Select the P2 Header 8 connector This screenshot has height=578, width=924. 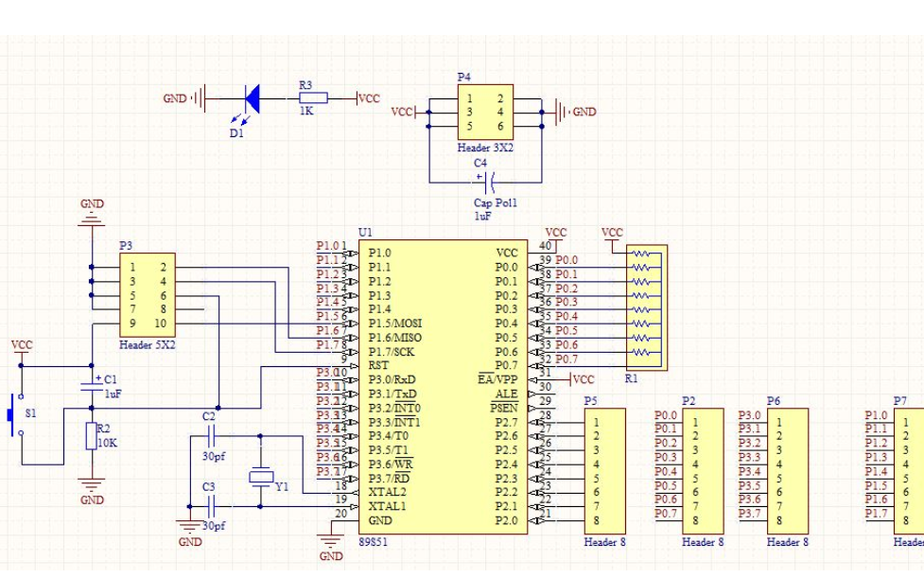(x=702, y=469)
